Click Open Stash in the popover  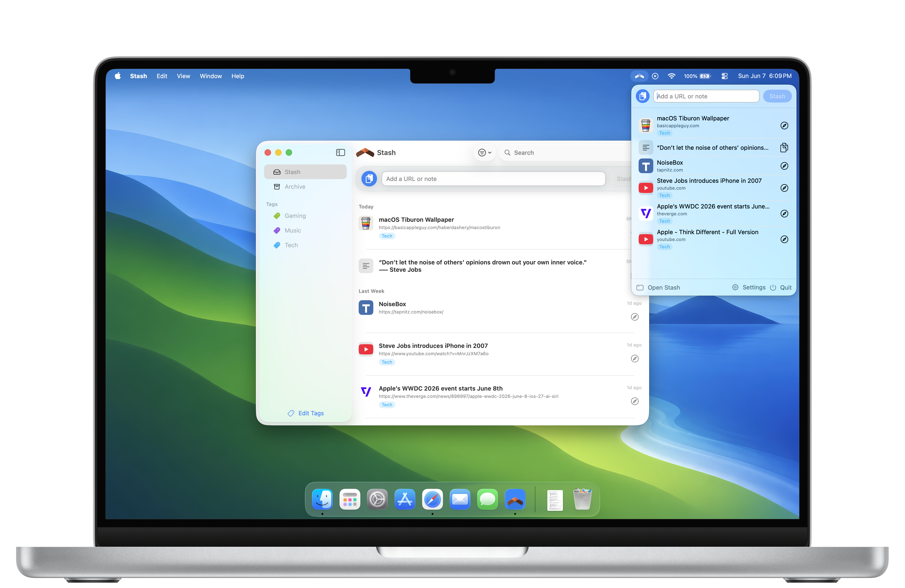coord(658,287)
